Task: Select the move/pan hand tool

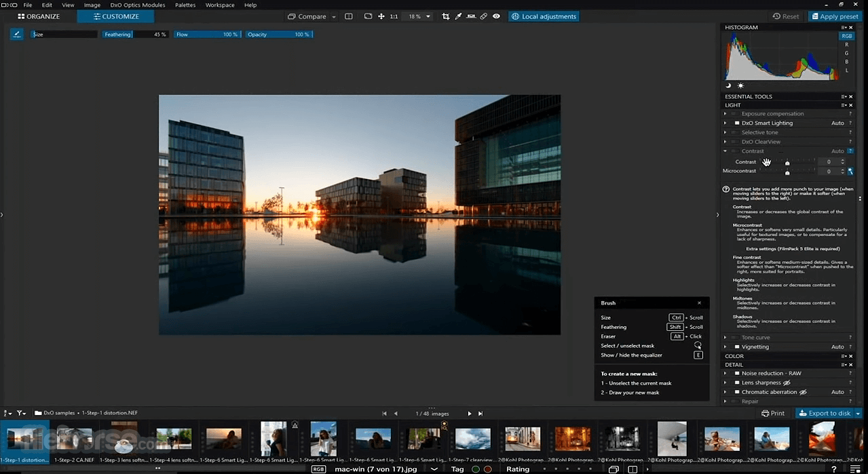Action: (381, 16)
